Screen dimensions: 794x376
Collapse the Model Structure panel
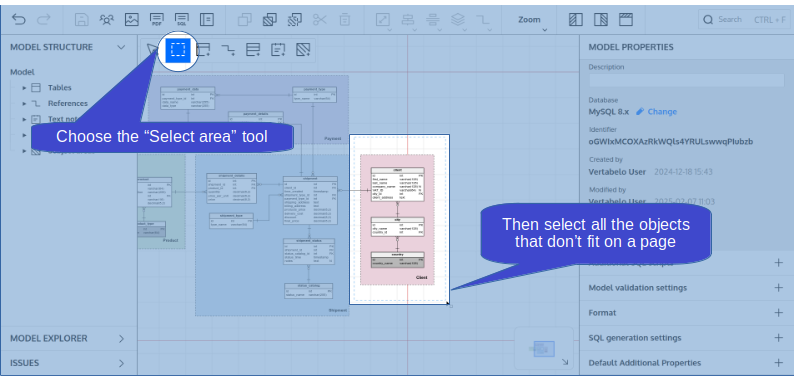click(x=121, y=47)
